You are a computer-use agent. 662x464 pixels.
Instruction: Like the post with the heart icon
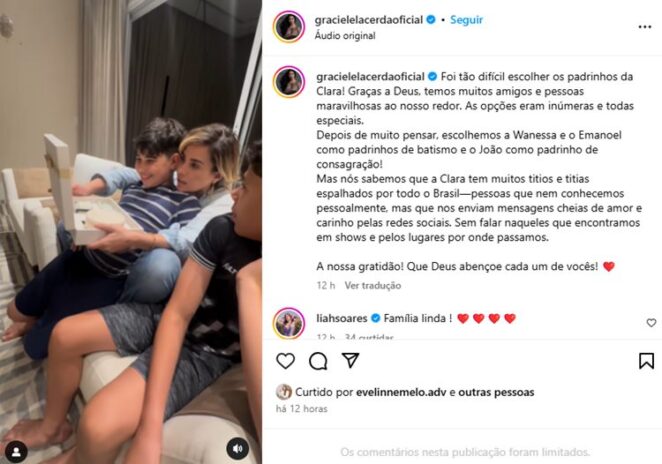(285, 361)
